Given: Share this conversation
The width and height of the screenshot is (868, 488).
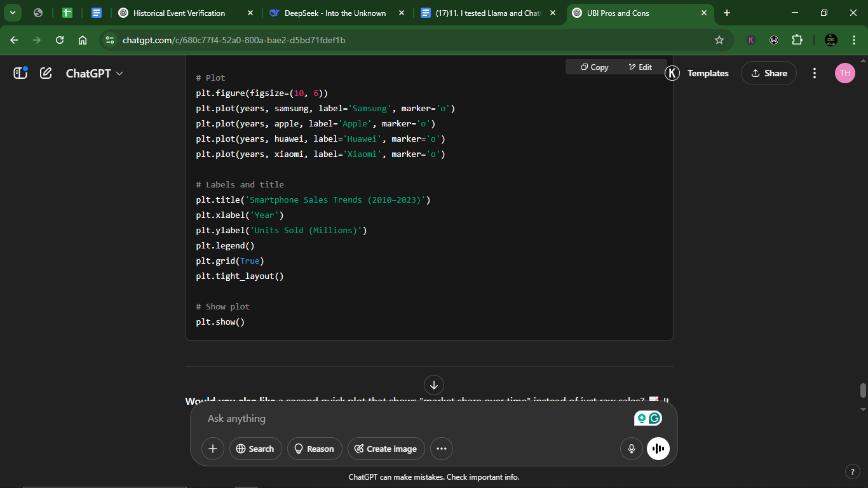Looking at the screenshot, I should click(x=769, y=73).
